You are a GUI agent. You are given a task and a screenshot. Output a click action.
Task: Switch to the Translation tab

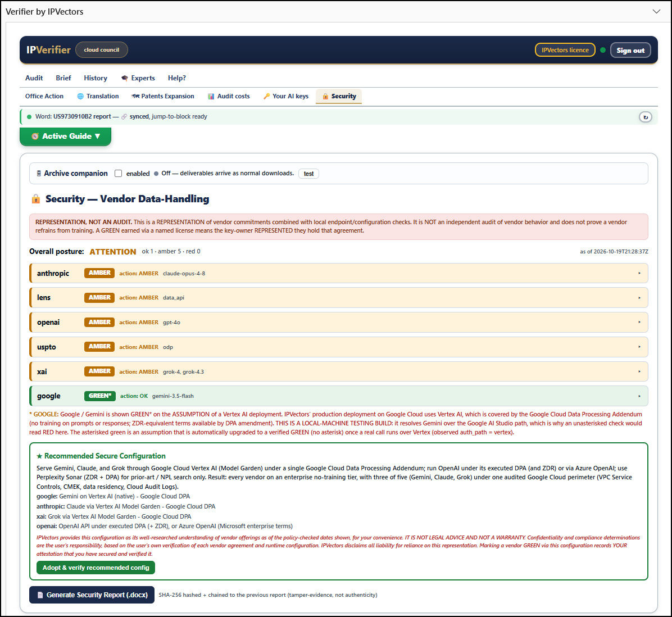pos(98,97)
